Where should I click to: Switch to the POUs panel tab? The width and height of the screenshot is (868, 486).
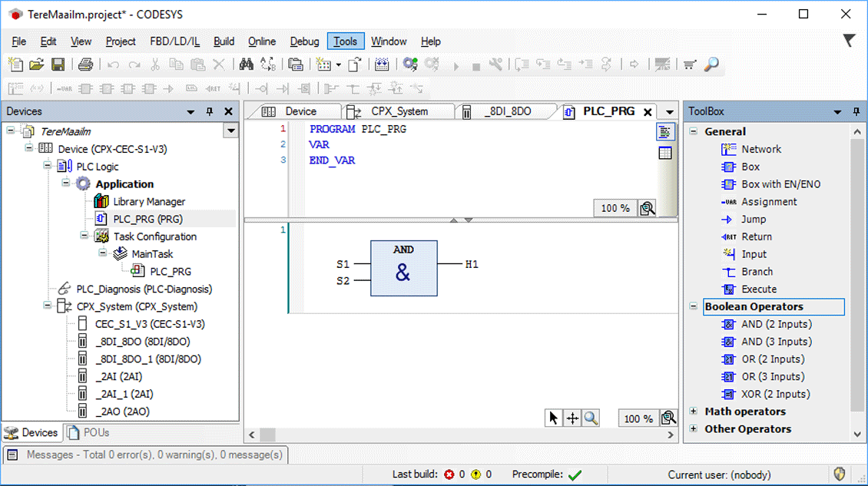88,432
